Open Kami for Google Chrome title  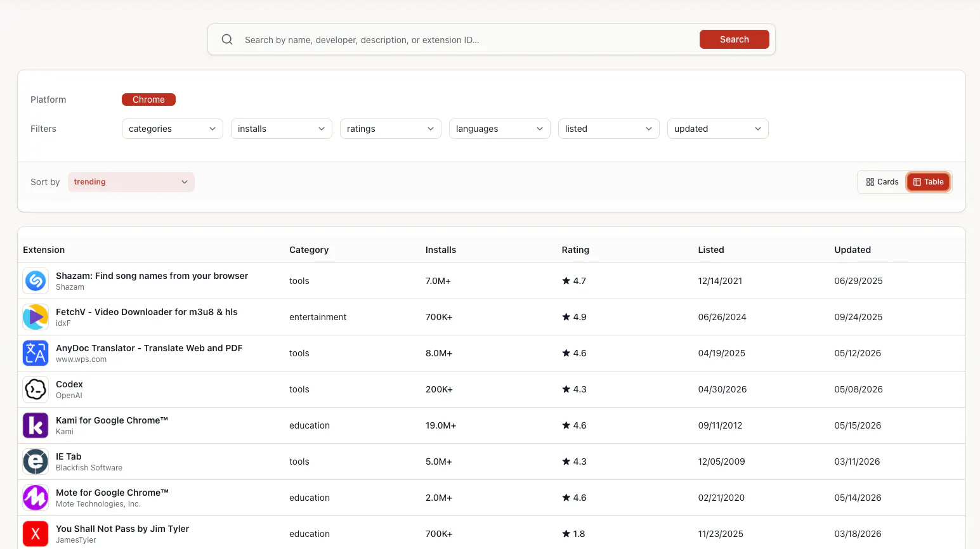pos(112,420)
